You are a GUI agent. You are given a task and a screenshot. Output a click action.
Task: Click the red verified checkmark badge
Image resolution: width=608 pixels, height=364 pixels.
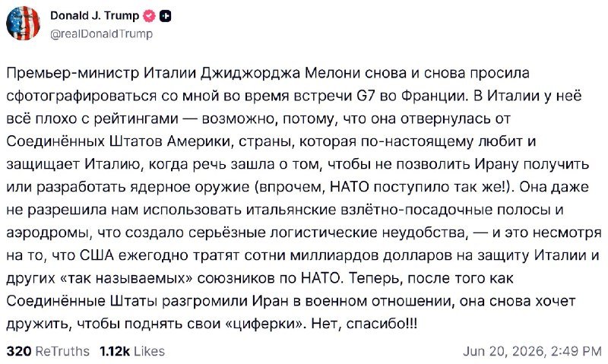coord(150,16)
